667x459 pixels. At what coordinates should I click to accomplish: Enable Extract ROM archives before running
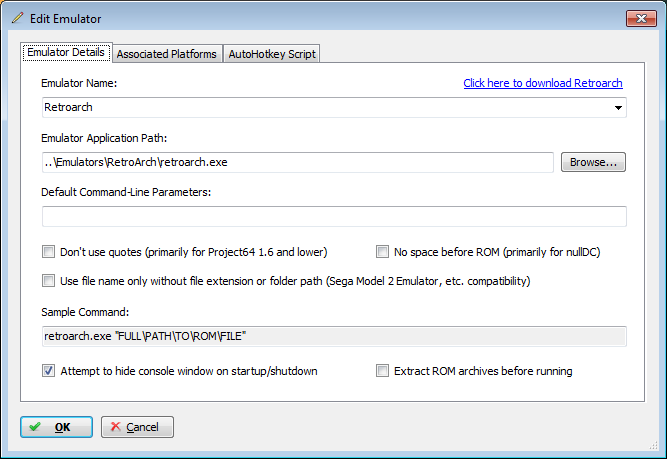tap(382, 371)
